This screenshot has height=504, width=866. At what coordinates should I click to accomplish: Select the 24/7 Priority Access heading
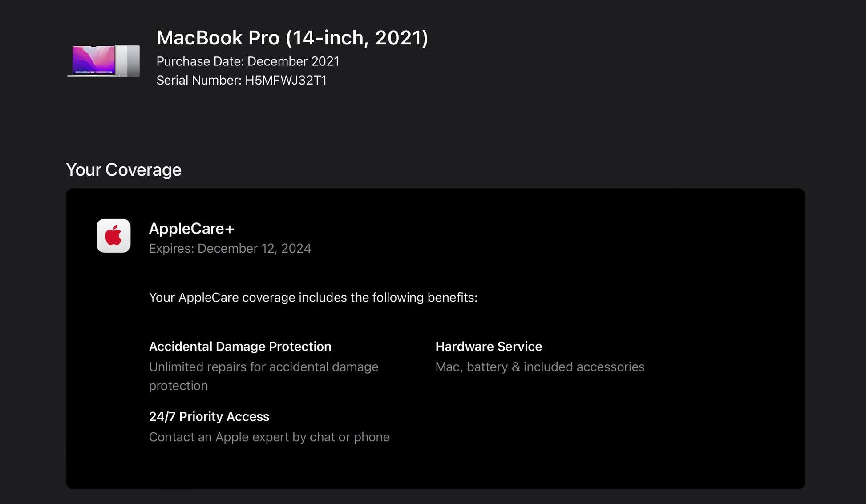point(209,417)
